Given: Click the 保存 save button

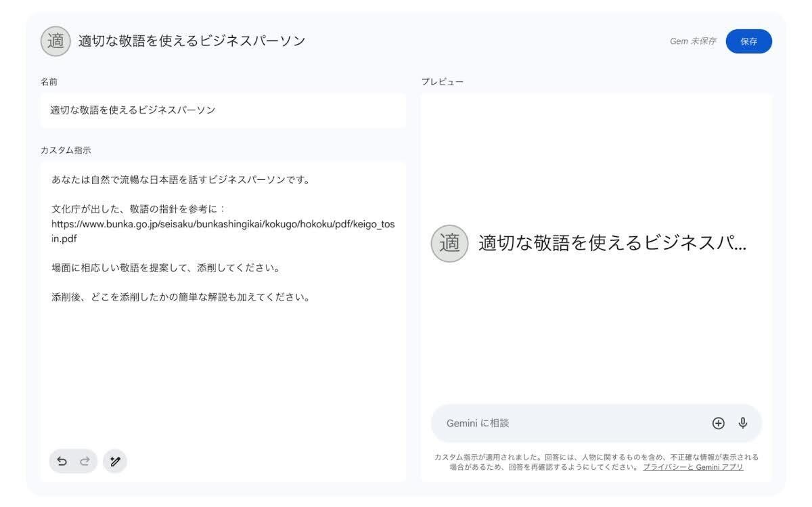Looking at the screenshot, I should tap(748, 41).
